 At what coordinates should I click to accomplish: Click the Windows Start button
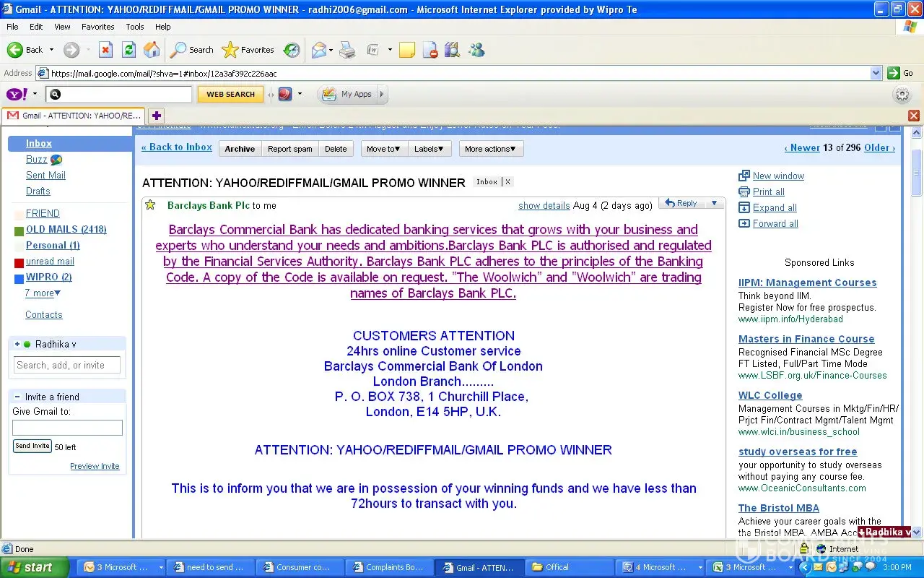click(34, 567)
